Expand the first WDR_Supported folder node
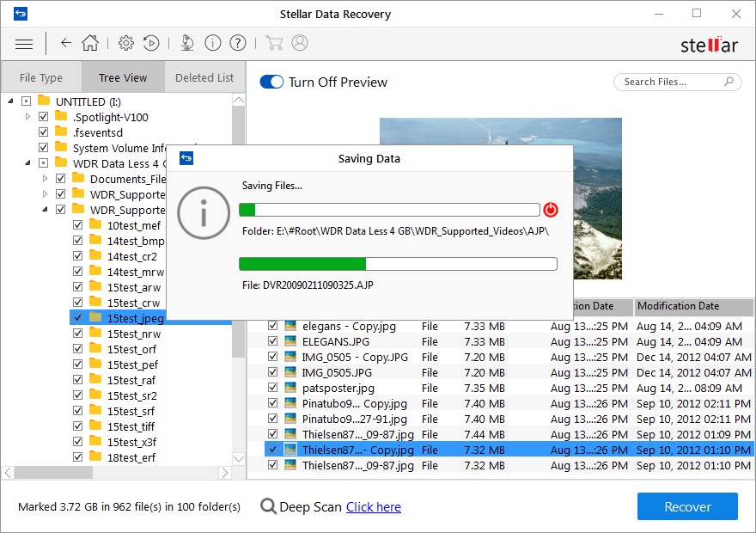 [x=45, y=194]
